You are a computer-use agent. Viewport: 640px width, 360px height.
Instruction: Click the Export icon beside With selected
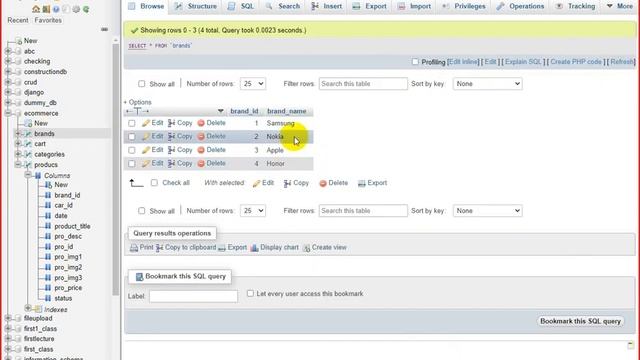pos(362,183)
